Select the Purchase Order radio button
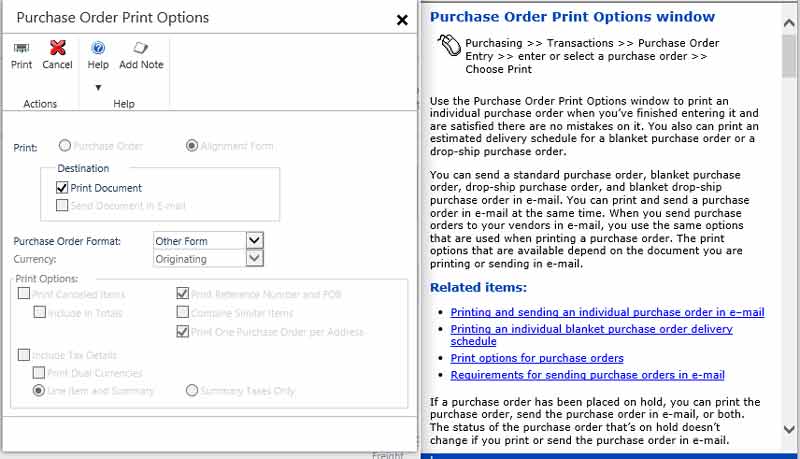 pos(65,146)
